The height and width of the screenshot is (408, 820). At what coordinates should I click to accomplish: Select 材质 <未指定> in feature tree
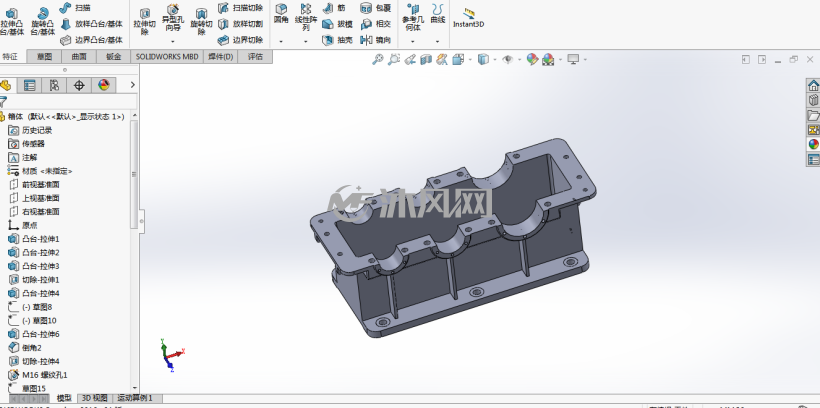pos(40,171)
